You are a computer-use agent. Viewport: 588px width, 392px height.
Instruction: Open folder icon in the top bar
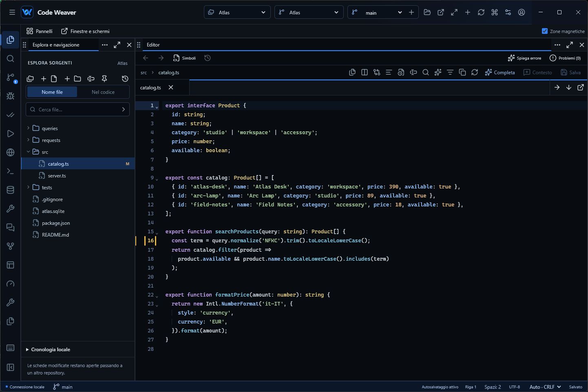coord(427,12)
